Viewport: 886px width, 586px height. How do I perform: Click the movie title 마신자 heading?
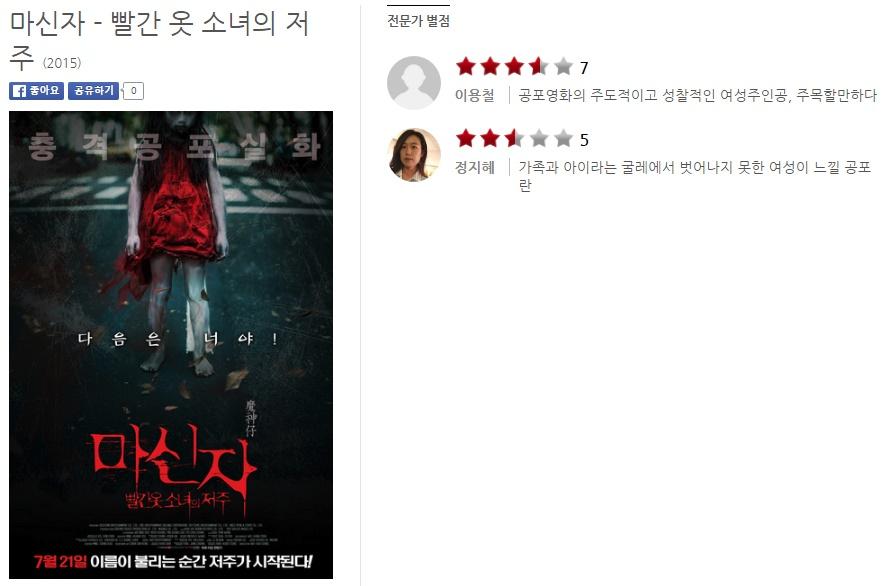pos(159,41)
